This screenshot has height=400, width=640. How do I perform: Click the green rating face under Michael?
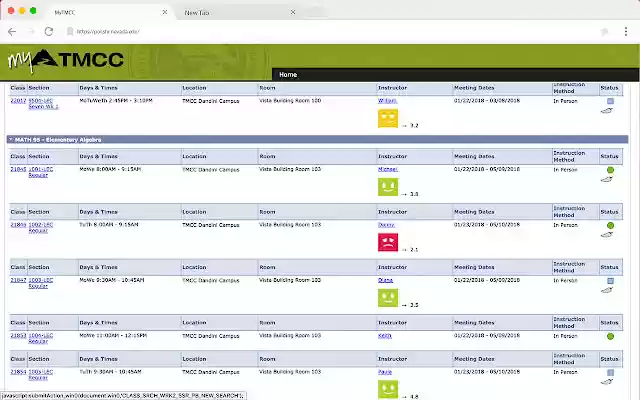click(388, 187)
